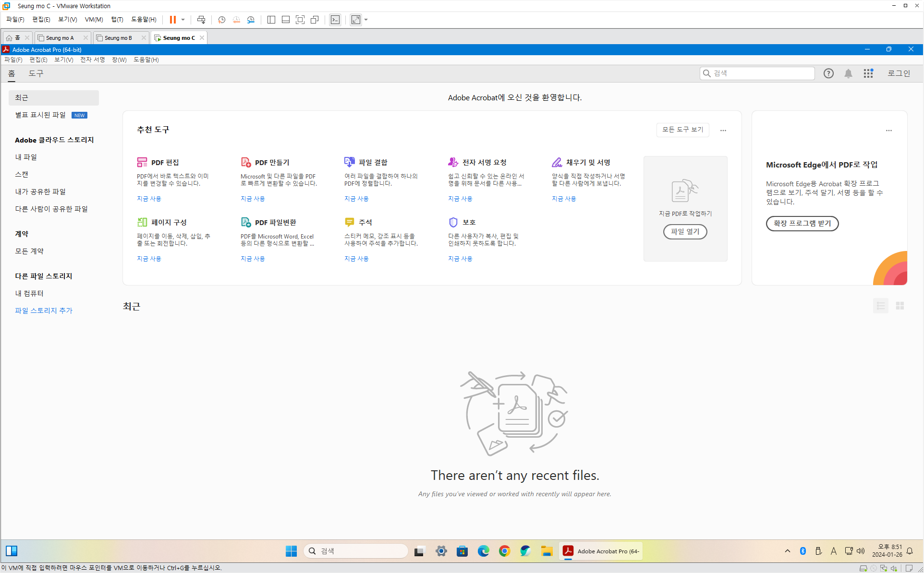924x573 pixels.
Task: Select the 채우기 및 서명 icon
Action: click(557, 162)
